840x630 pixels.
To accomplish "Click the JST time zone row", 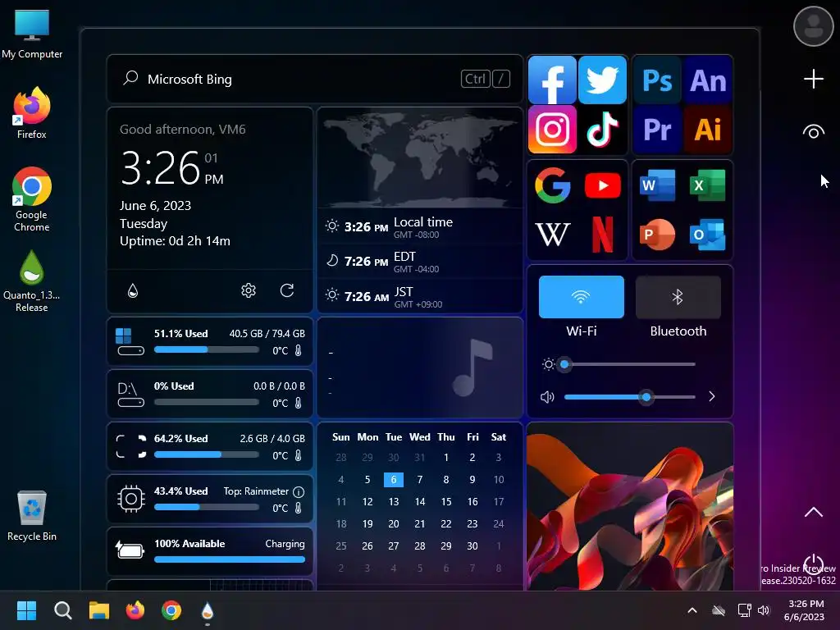I will click(420, 297).
